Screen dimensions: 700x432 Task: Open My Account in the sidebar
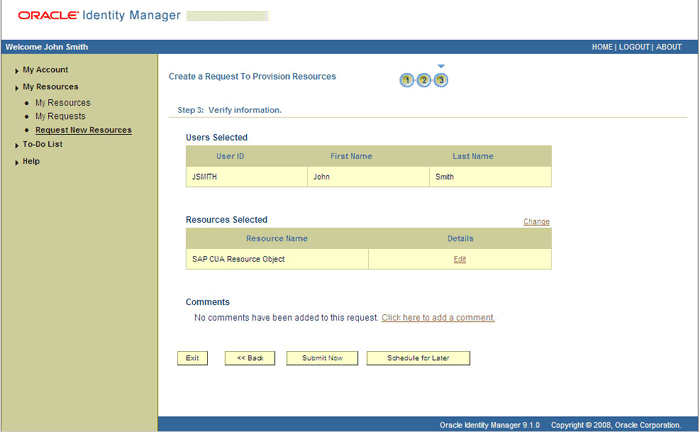[x=45, y=70]
